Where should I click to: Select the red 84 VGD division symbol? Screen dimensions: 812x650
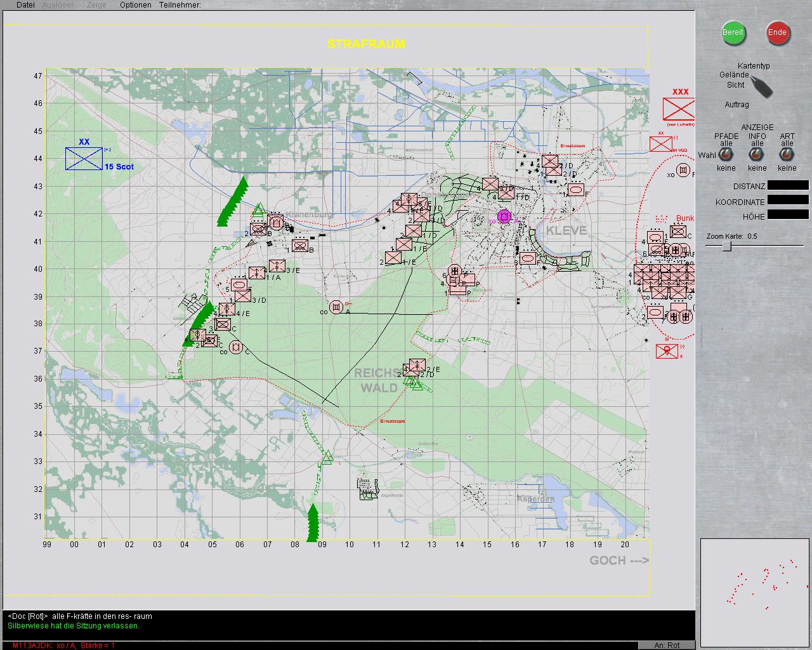660,144
